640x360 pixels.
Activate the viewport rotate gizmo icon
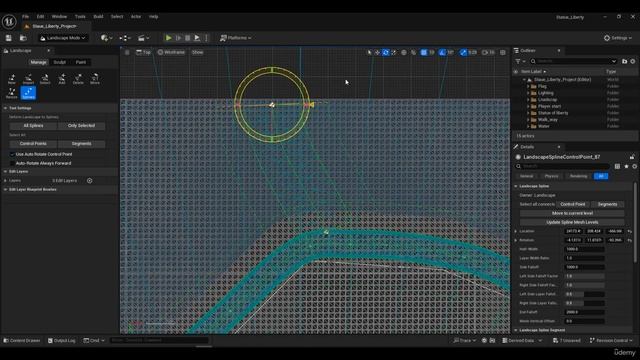pos(386,52)
